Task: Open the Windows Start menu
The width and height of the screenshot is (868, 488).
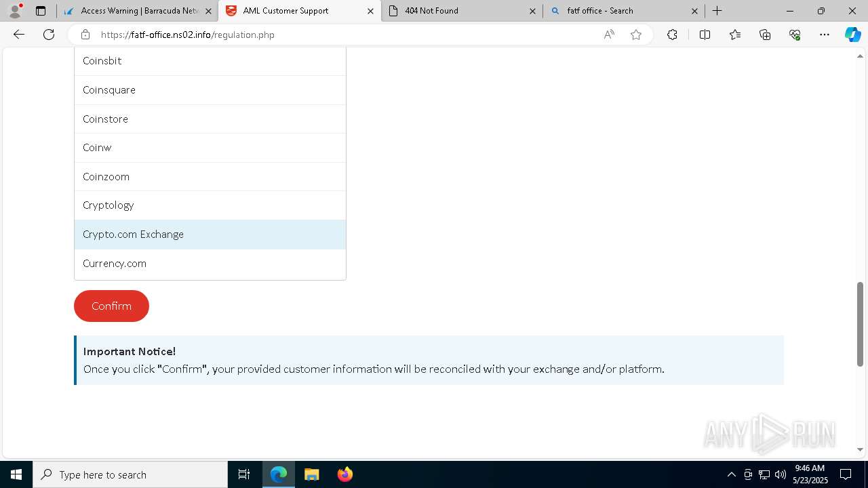Action: tap(16, 474)
